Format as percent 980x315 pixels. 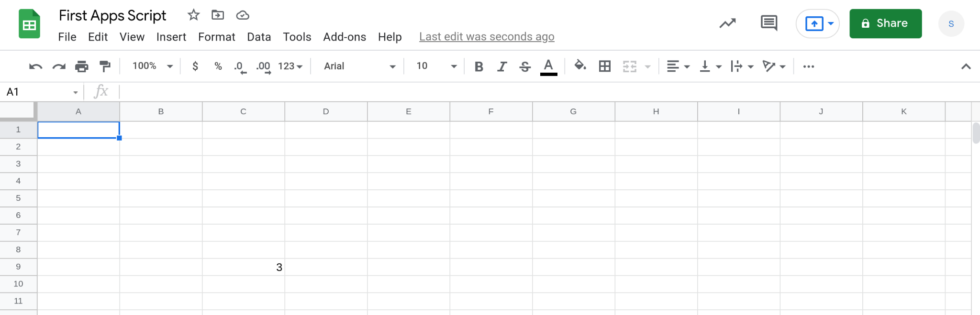coord(218,66)
